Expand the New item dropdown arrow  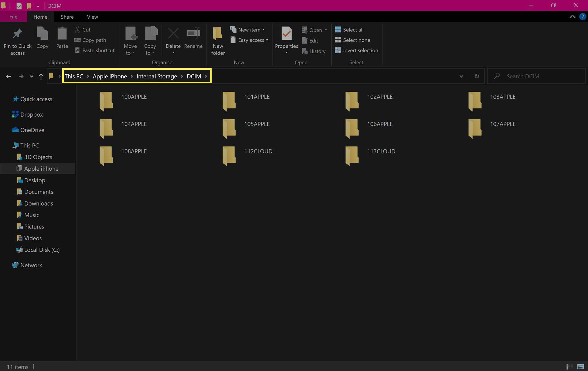(265, 29)
